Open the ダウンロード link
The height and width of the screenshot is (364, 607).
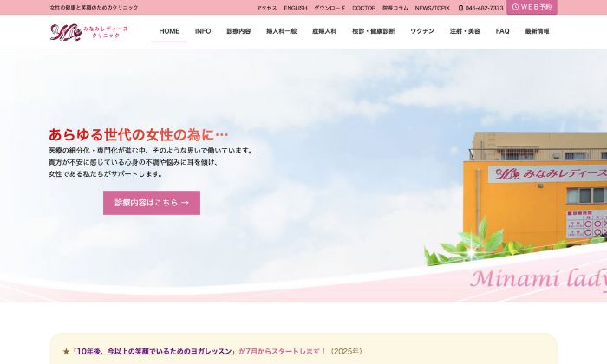(x=330, y=8)
